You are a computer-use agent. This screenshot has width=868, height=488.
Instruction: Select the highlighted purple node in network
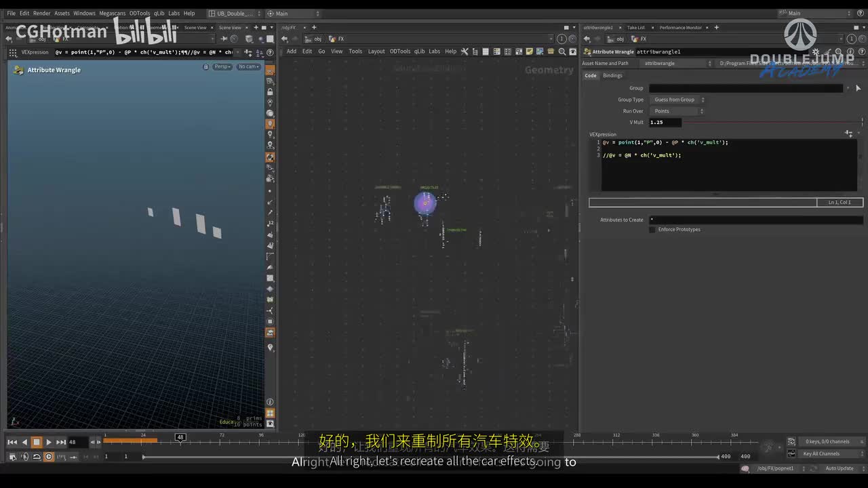[425, 203]
